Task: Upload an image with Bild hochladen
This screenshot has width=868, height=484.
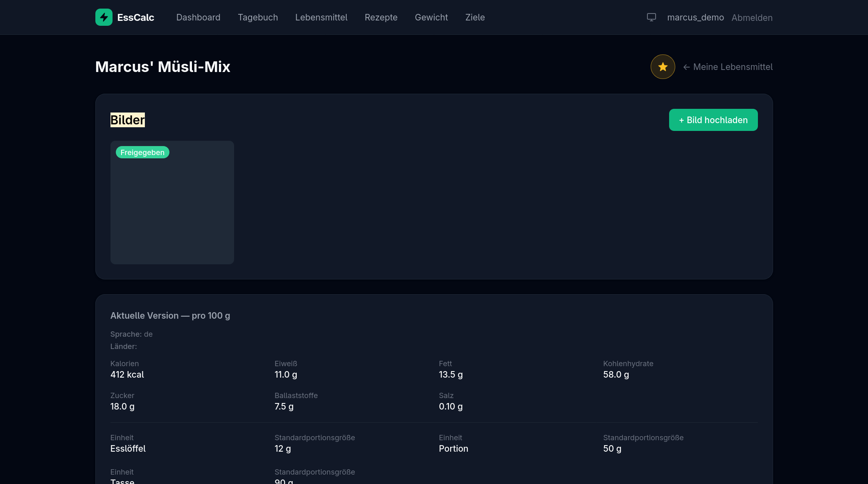Action: click(713, 120)
